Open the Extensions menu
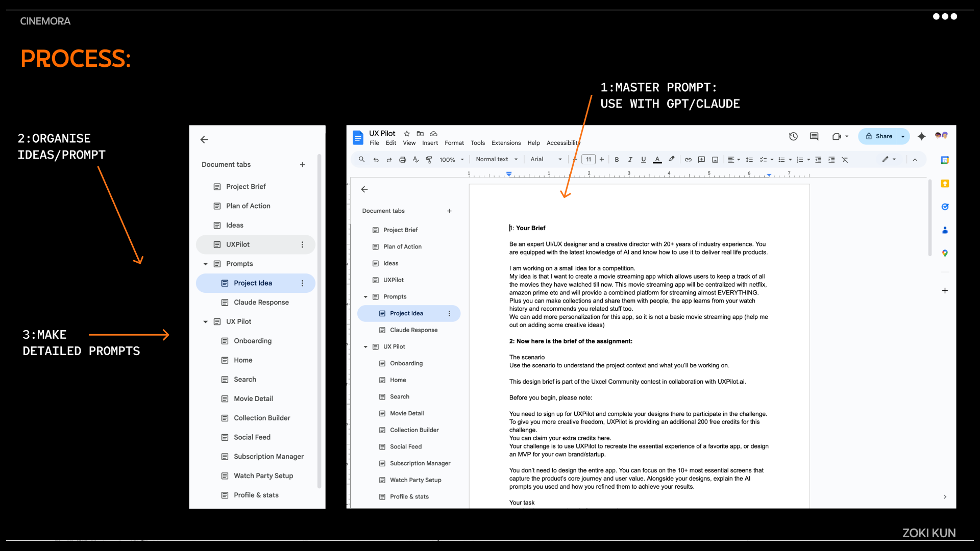 tap(506, 143)
